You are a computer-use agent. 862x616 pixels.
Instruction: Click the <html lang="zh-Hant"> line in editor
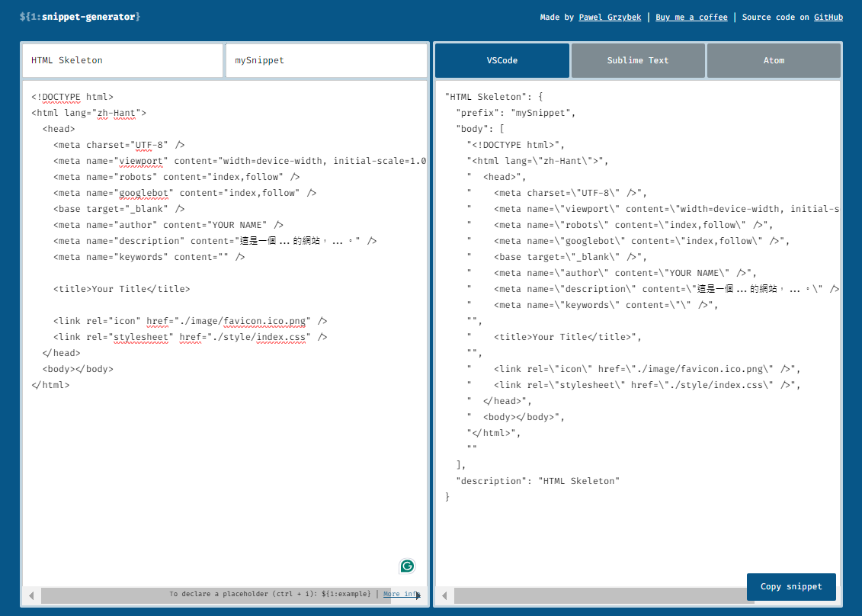pyautogui.click(x=88, y=113)
